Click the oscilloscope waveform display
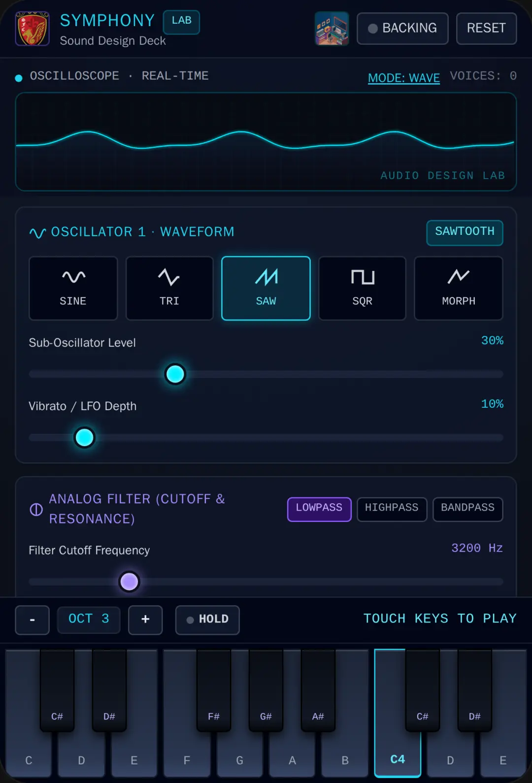Image resolution: width=532 pixels, height=783 pixels. pos(266,142)
